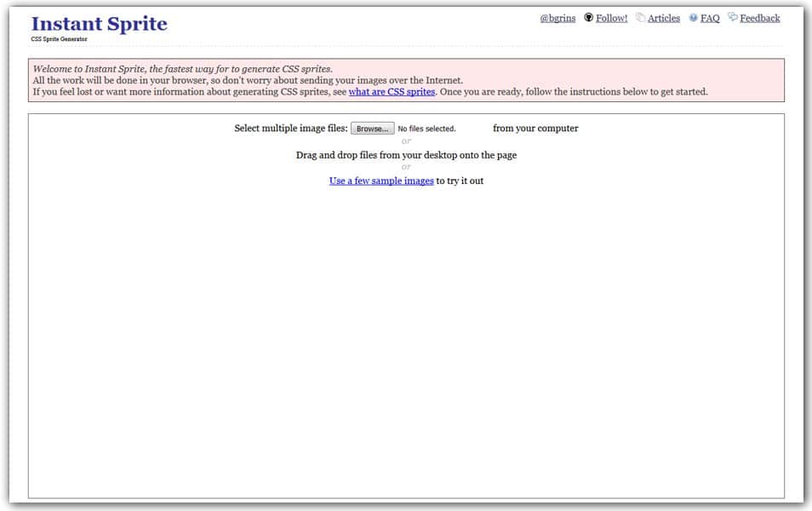Click the GitHub icon beside Follow!

tap(588, 18)
